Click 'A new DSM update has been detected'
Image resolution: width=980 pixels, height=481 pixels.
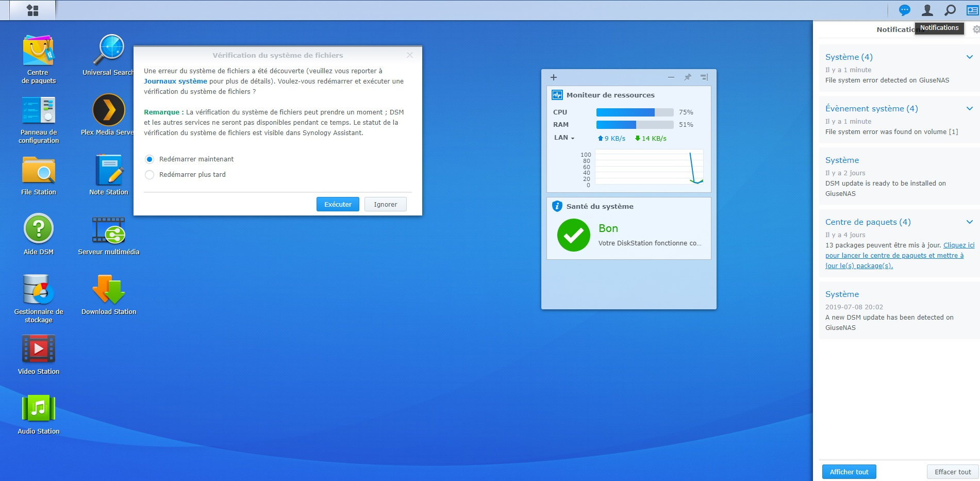click(889, 322)
